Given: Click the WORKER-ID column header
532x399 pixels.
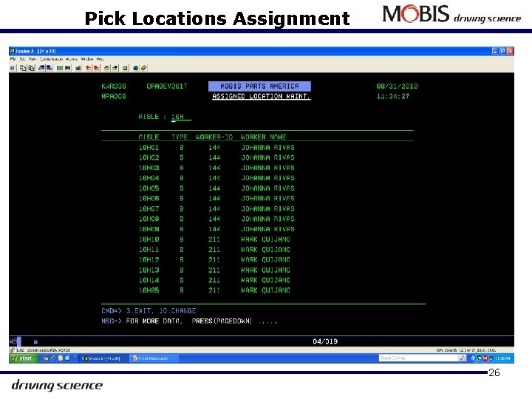Looking at the screenshot, I should [x=214, y=137].
